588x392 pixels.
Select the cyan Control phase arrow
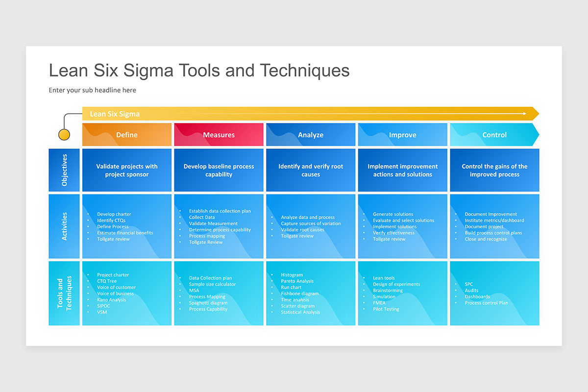[x=494, y=134]
